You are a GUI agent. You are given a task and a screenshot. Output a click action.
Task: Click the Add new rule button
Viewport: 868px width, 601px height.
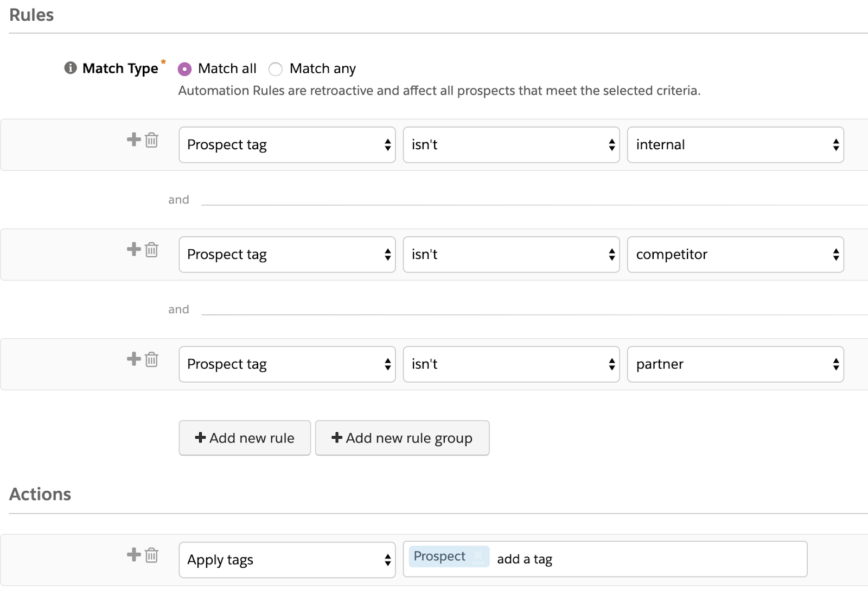point(245,438)
